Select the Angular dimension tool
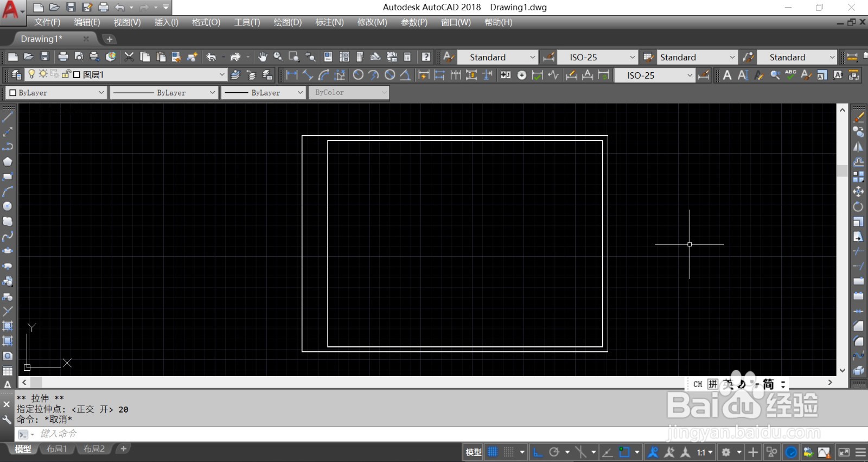Screen dimensions: 868x462 [x=405, y=75]
